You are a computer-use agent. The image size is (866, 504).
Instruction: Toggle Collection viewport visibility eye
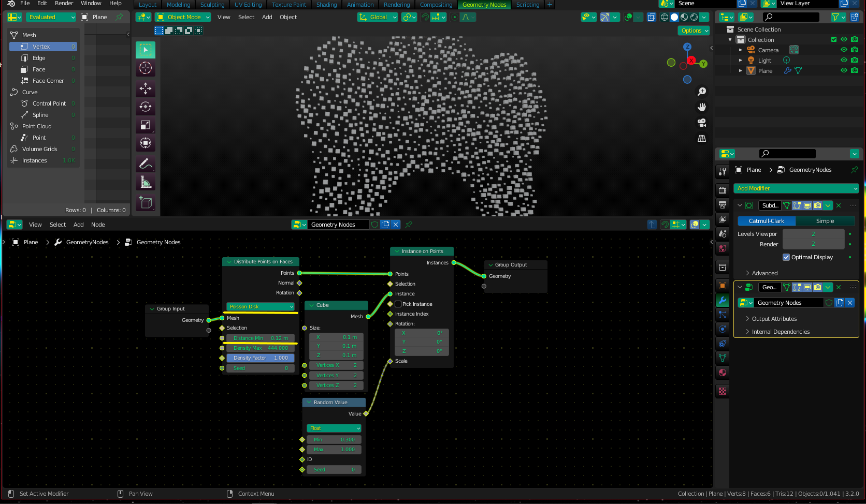point(844,39)
